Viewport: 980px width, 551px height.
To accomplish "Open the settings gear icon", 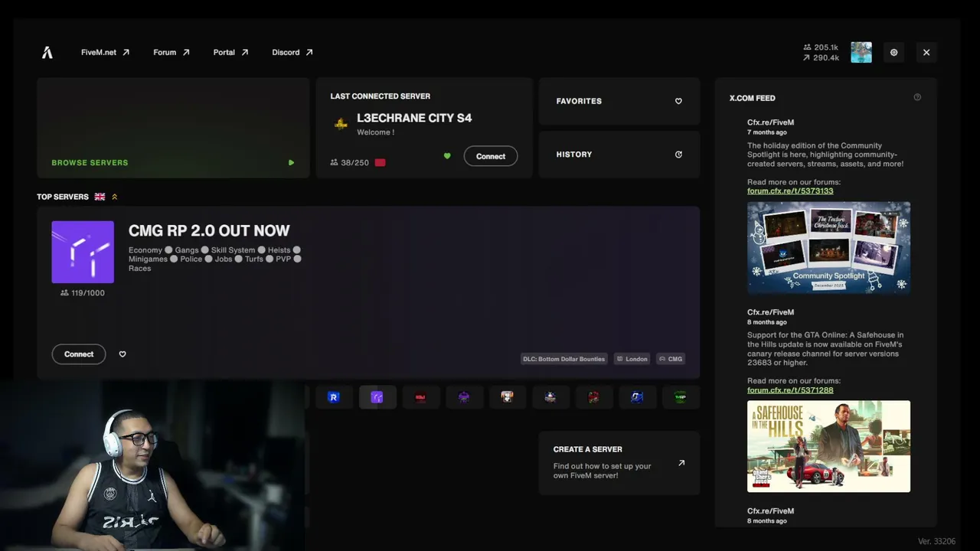I will (x=893, y=52).
